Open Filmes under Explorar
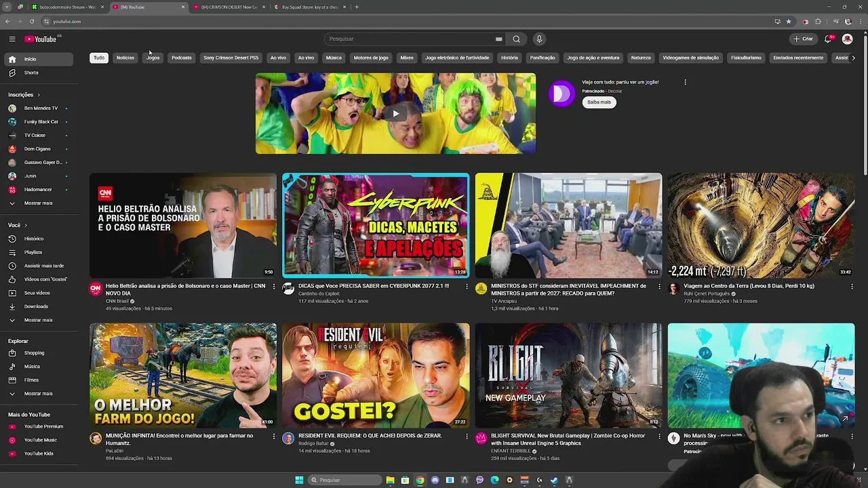 click(39, 380)
